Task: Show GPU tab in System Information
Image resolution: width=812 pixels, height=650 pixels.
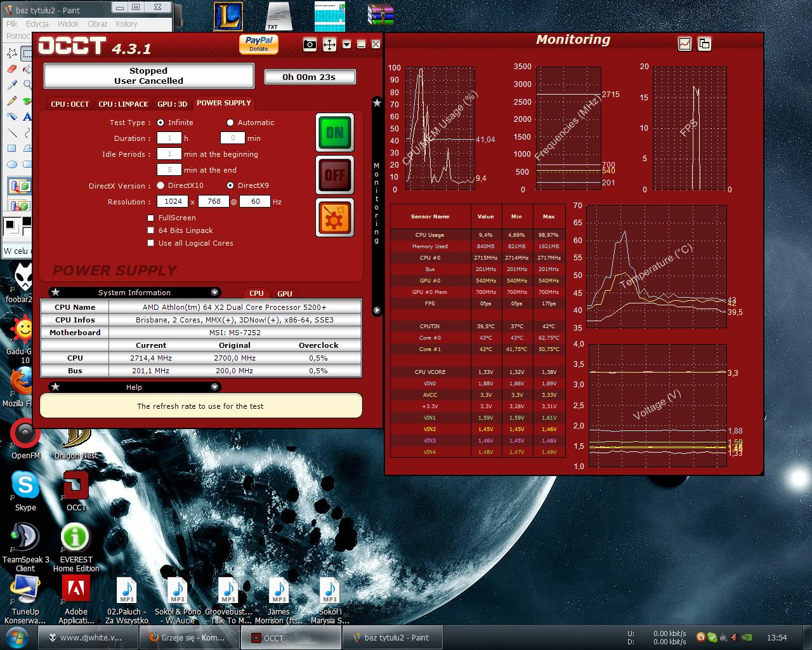Action: (x=285, y=293)
